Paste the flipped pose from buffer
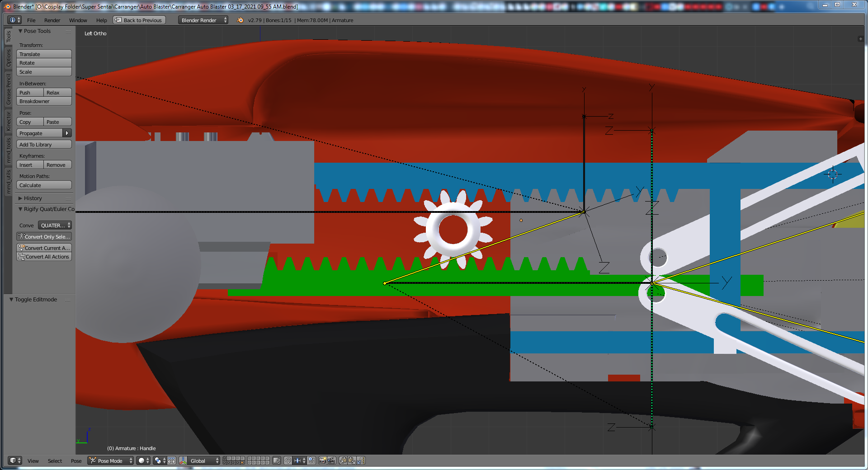 click(x=360, y=461)
